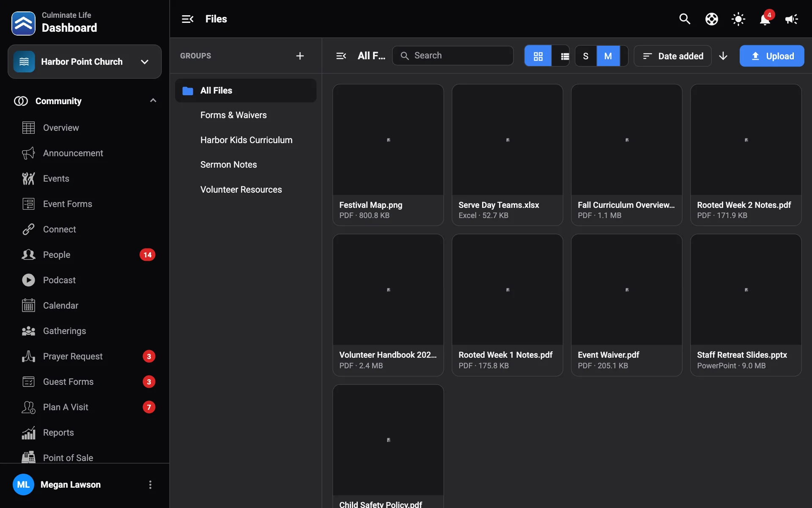Collapse the main sidebar menu icon

click(x=187, y=19)
